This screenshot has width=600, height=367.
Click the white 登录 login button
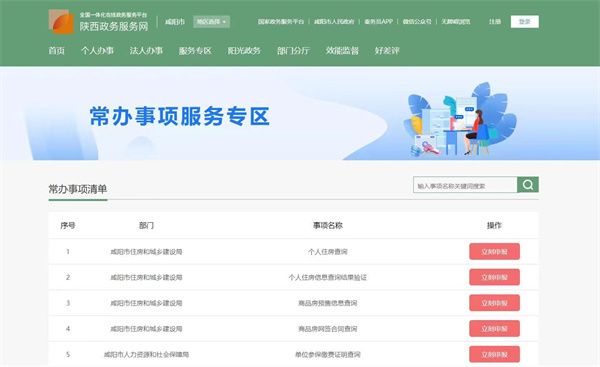525,22
